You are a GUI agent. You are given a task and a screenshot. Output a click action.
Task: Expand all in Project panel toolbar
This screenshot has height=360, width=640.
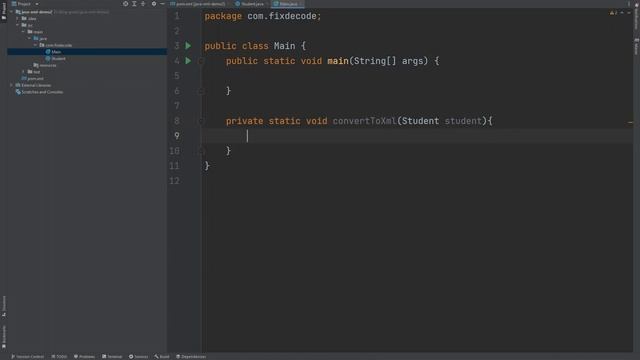click(x=134, y=4)
